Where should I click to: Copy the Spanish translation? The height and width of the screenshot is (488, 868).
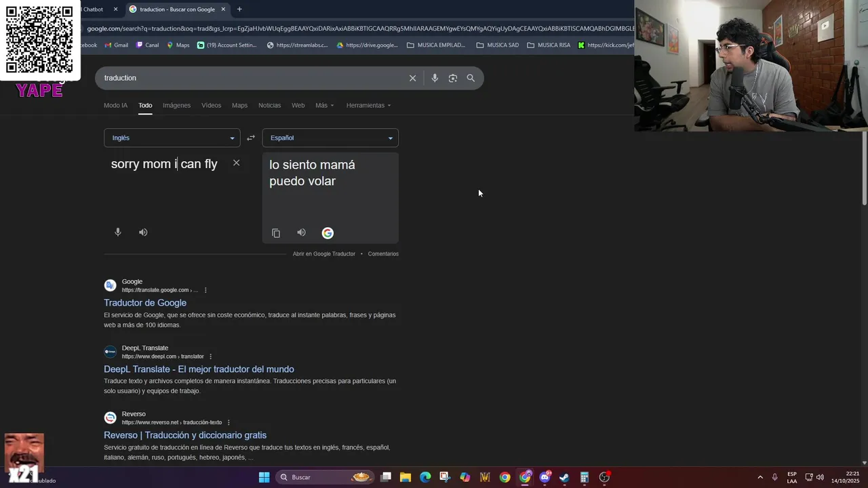pos(276,232)
